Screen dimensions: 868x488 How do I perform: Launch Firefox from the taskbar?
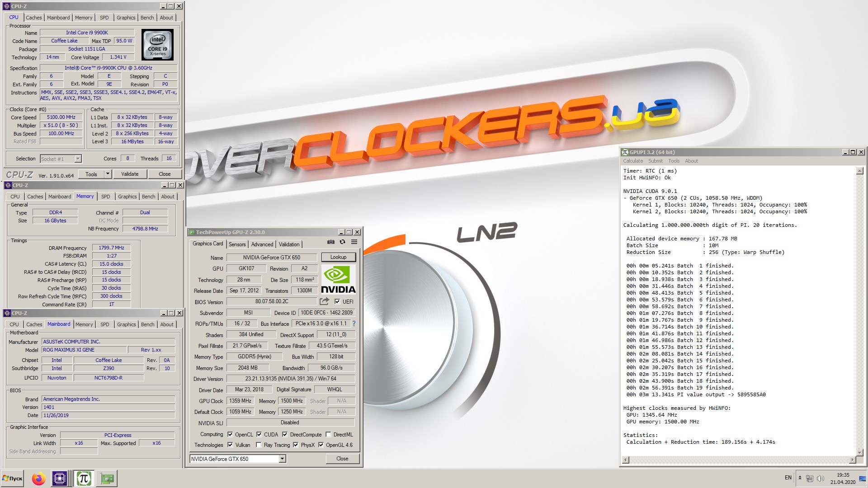[38, 479]
